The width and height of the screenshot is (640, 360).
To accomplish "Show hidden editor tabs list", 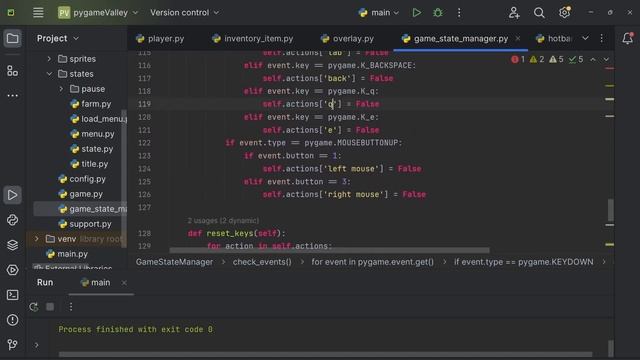I will click(585, 38).
